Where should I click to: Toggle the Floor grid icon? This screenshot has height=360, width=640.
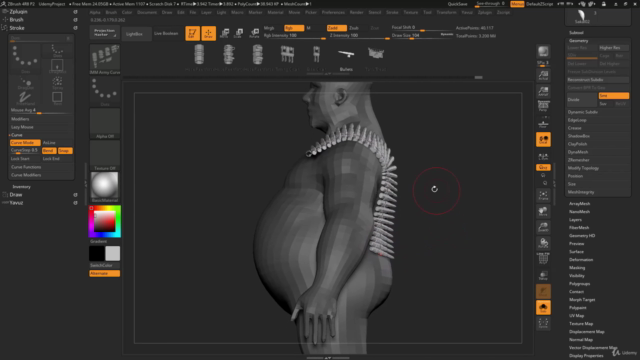(x=543, y=123)
